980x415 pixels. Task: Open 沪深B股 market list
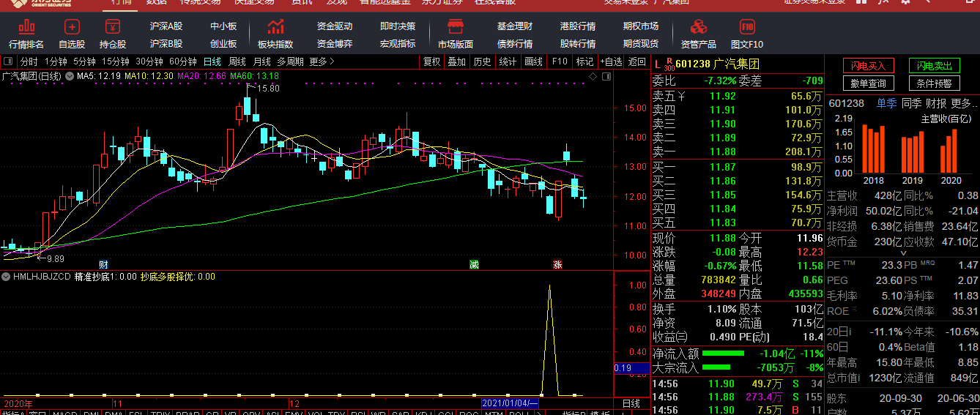[x=166, y=44]
